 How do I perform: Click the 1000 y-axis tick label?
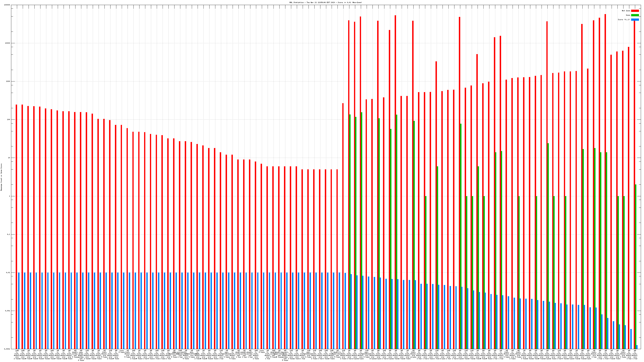[8, 81]
